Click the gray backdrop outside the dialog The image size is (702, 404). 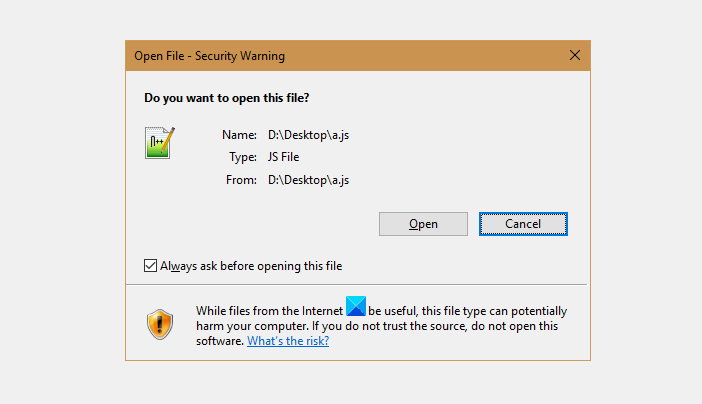pyautogui.click(x=60, y=200)
